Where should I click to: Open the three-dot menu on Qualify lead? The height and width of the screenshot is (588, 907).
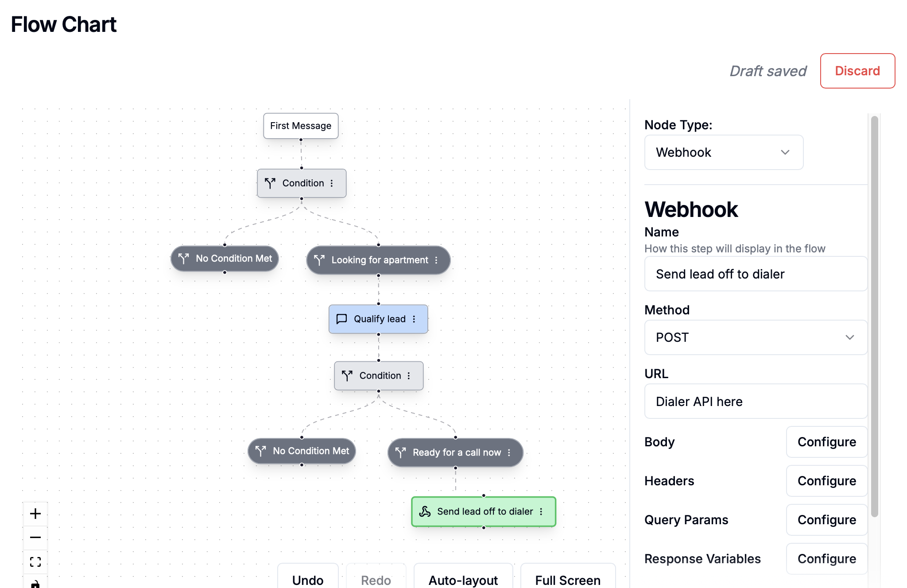[414, 319]
